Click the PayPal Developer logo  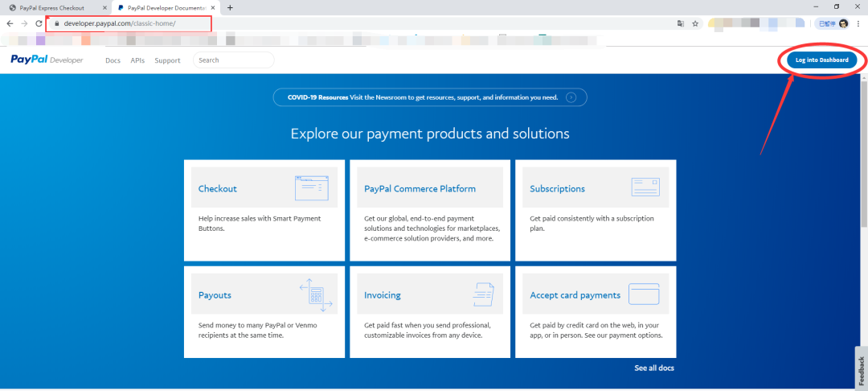[x=47, y=60]
